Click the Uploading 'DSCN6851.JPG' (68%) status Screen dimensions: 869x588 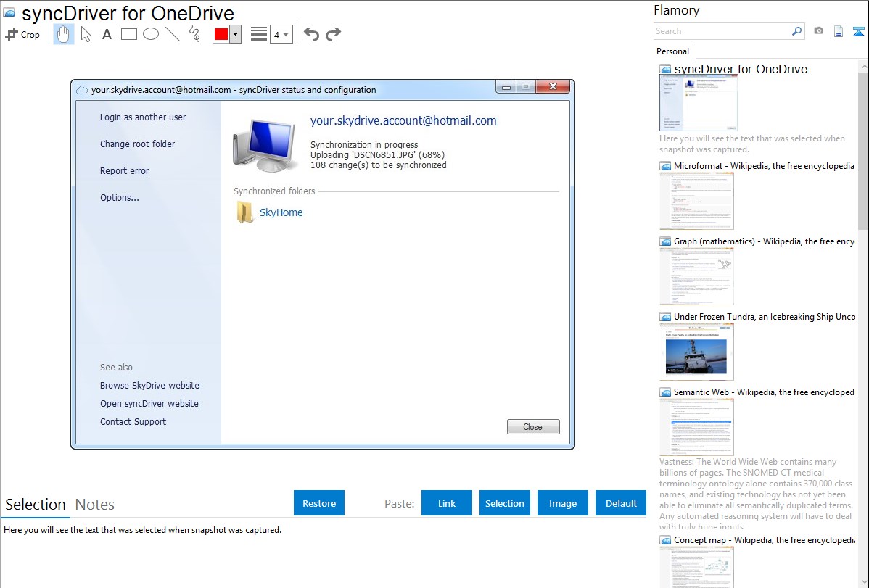pos(377,154)
